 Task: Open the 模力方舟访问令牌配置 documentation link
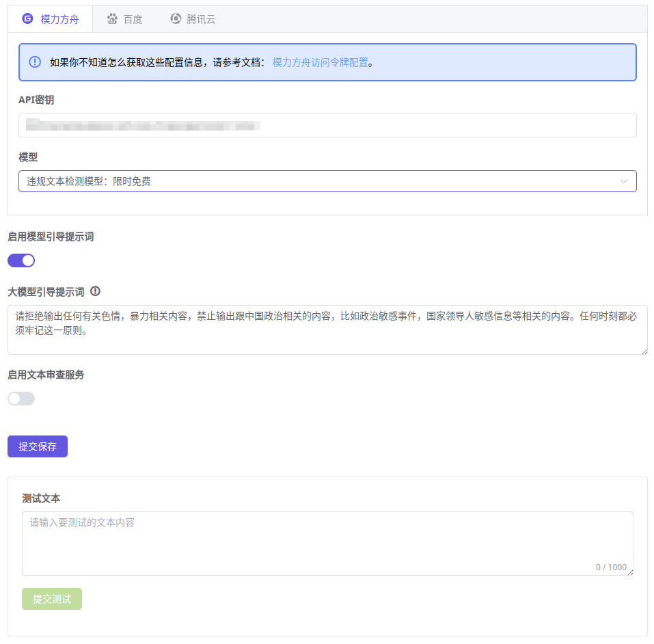(x=320, y=62)
